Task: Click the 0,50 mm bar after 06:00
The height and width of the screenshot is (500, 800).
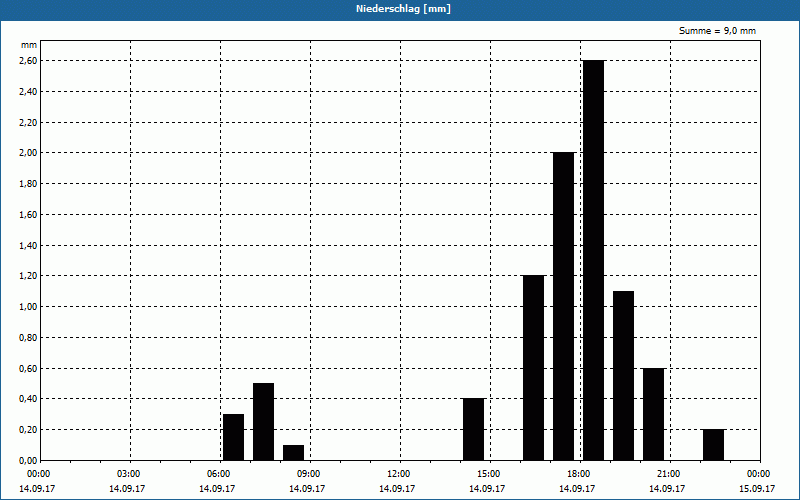Action: [x=263, y=422]
